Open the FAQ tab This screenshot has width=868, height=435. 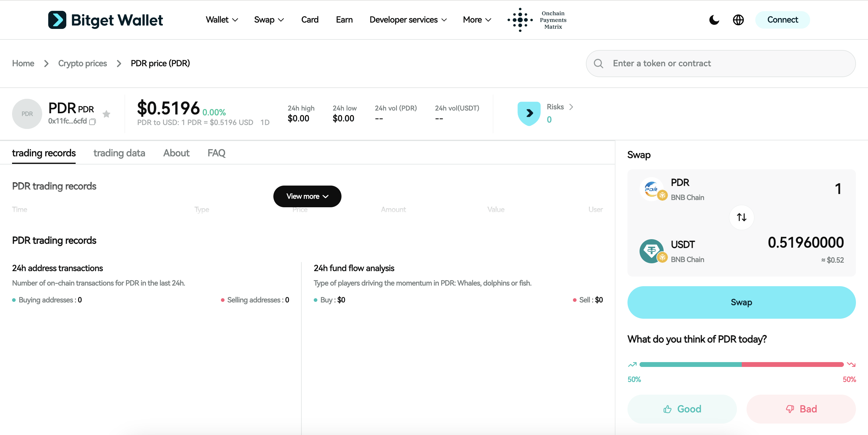[216, 153]
